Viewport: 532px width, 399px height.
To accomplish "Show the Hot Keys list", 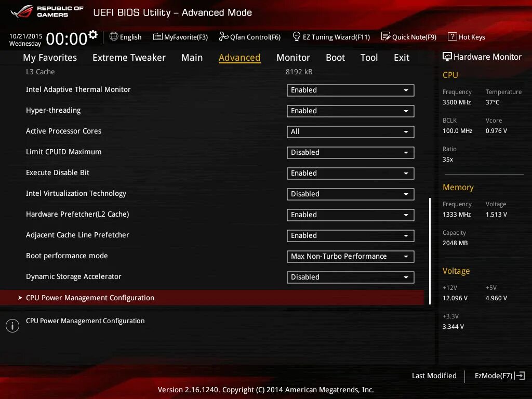I will click(467, 37).
